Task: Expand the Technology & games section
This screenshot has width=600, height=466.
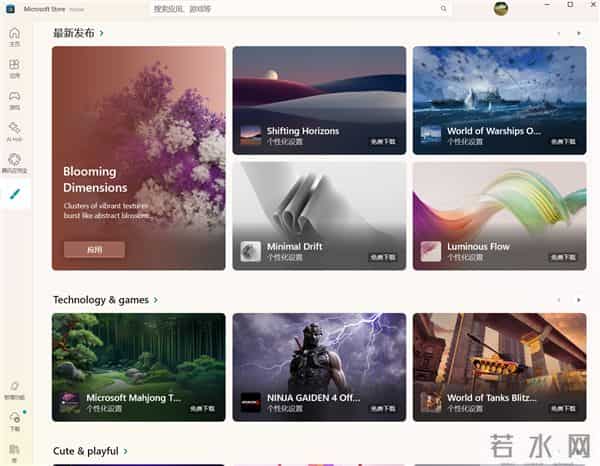Action: coord(156,300)
